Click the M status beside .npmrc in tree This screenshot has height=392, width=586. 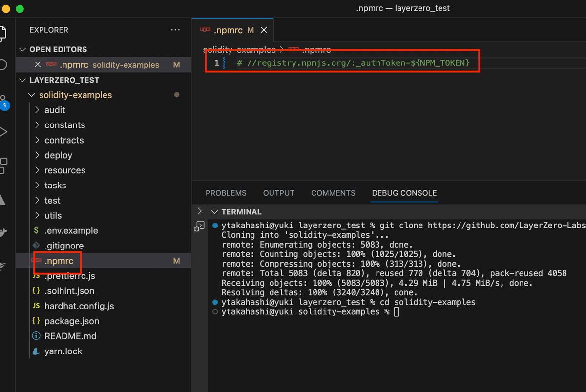click(x=177, y=261)
